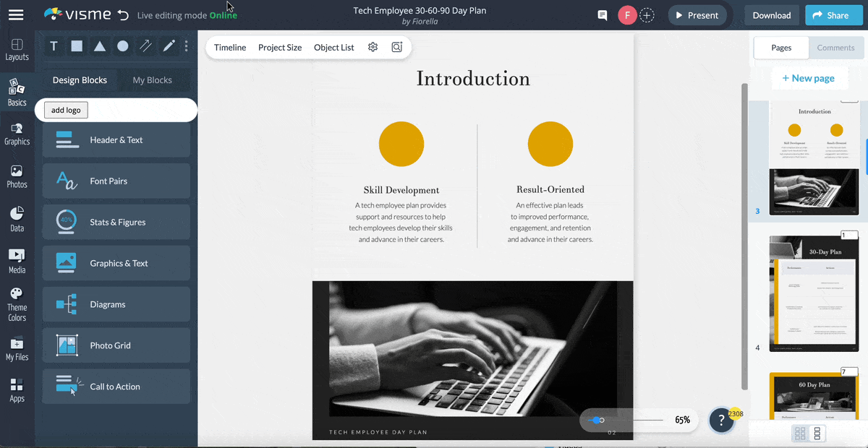Select the line drawing tool
The width and height of the screenshot is (868, 448).
tap(145, 46)
